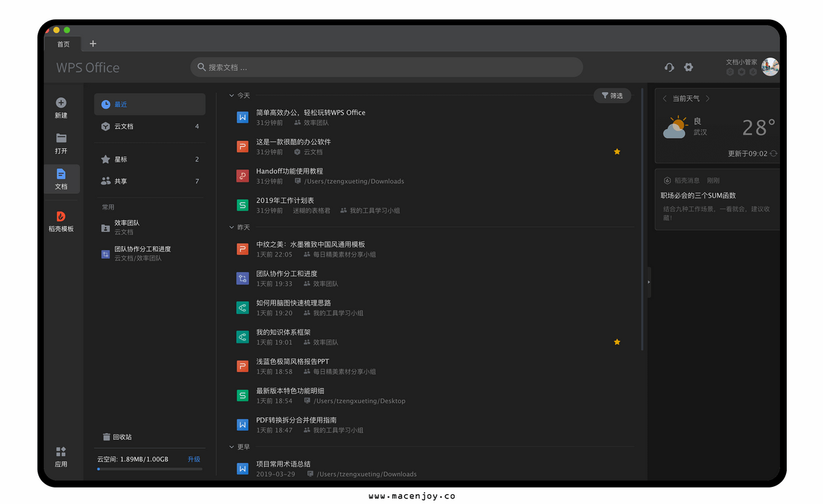This screenshot has width=823, height=504.
Task: Open 共享 shared documents
Action: [x=150, y=181]
